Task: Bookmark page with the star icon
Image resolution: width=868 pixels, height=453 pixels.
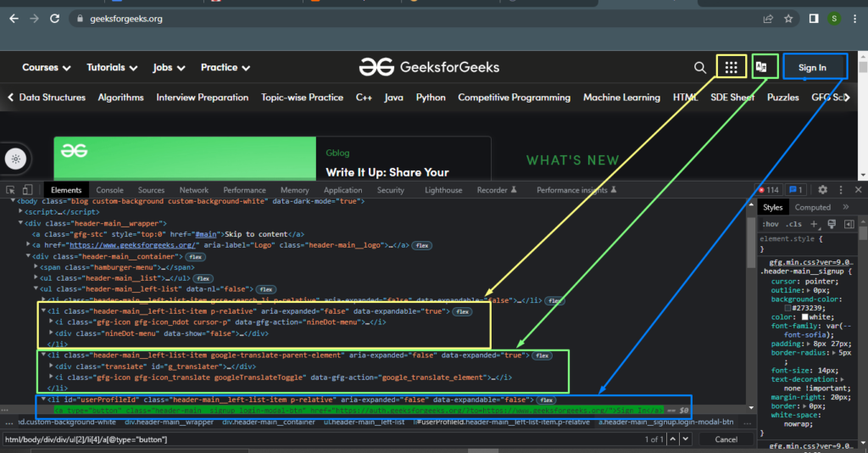Action: tap(788, 18)
